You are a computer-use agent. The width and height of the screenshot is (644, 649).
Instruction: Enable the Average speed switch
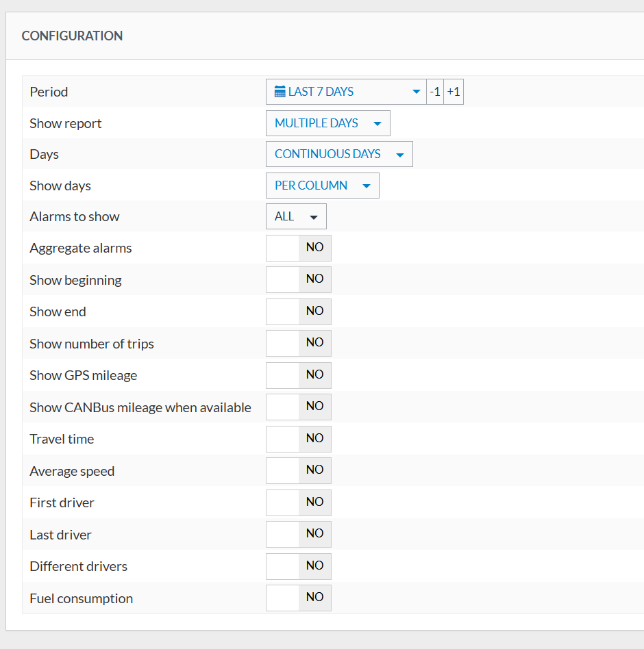[299, 470]
